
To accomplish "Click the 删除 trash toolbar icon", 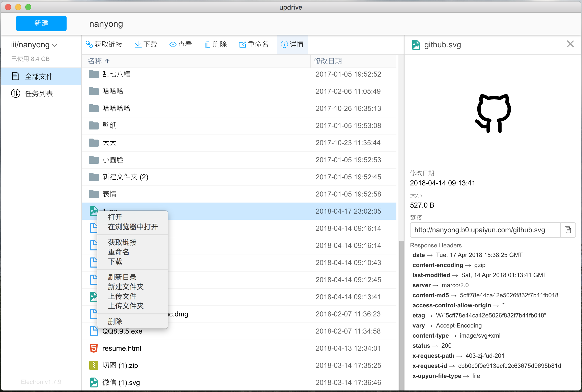I will [x=208, y=45].
